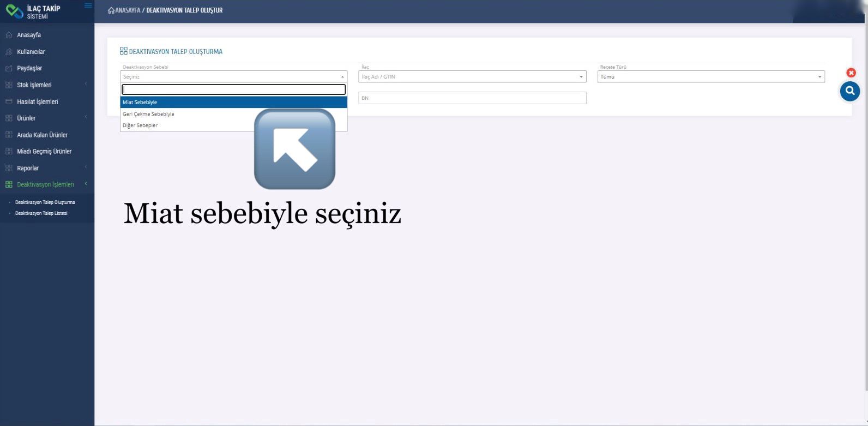Click the home icon in breadcrumb
Viewport: 868px width, 426px height.
pos(111,10)
